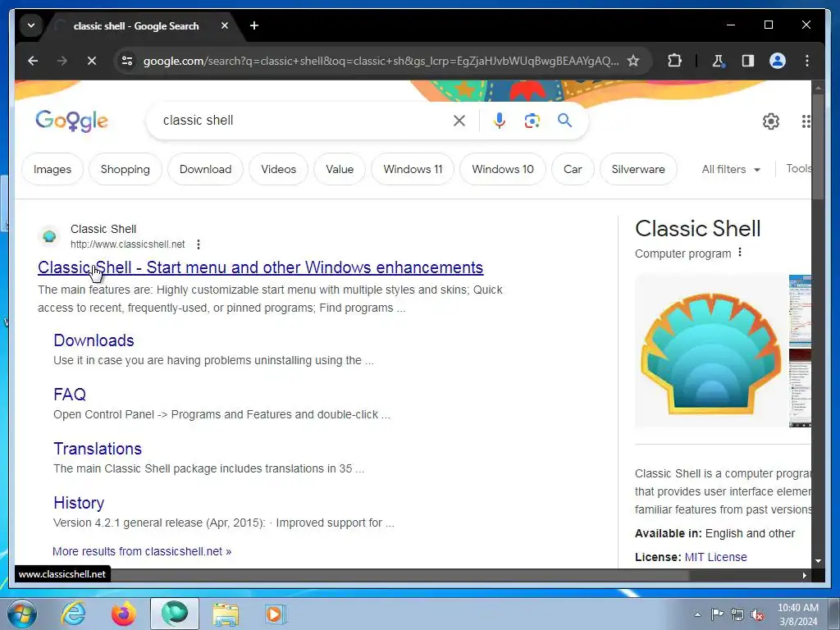Open More results from classicshell.net
This screenshot has height=630, width=840.
tap(142, 551)
